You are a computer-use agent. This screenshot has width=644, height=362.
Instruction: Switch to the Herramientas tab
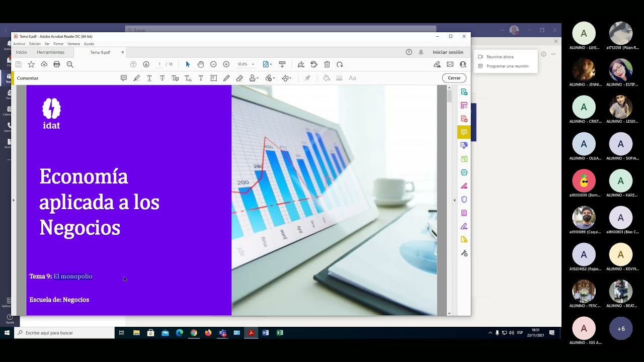[50, 52]
